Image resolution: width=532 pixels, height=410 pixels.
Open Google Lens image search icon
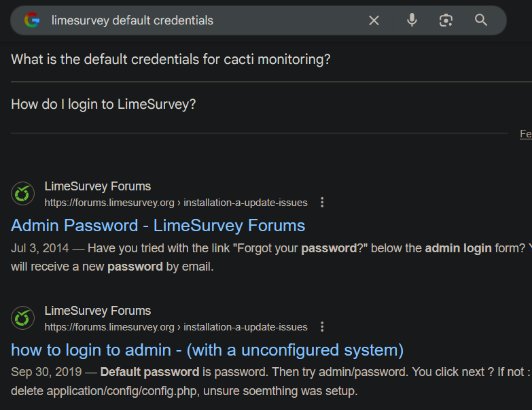pyautogui.click(x=446, y=20)
